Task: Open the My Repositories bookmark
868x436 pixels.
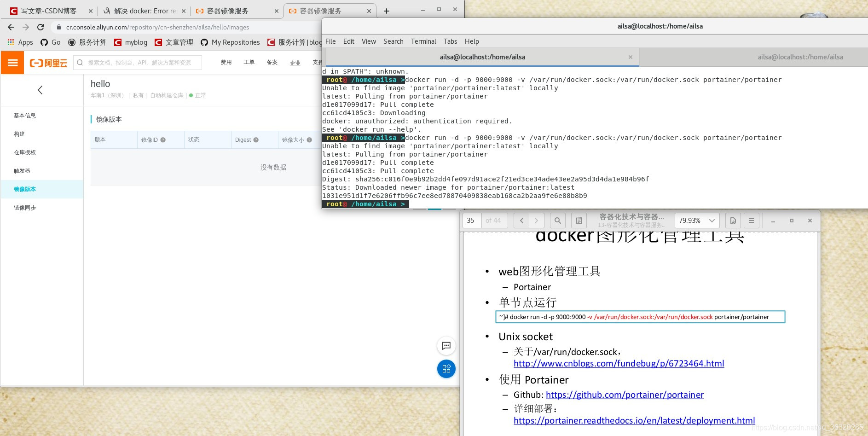Action: point(231,42)
